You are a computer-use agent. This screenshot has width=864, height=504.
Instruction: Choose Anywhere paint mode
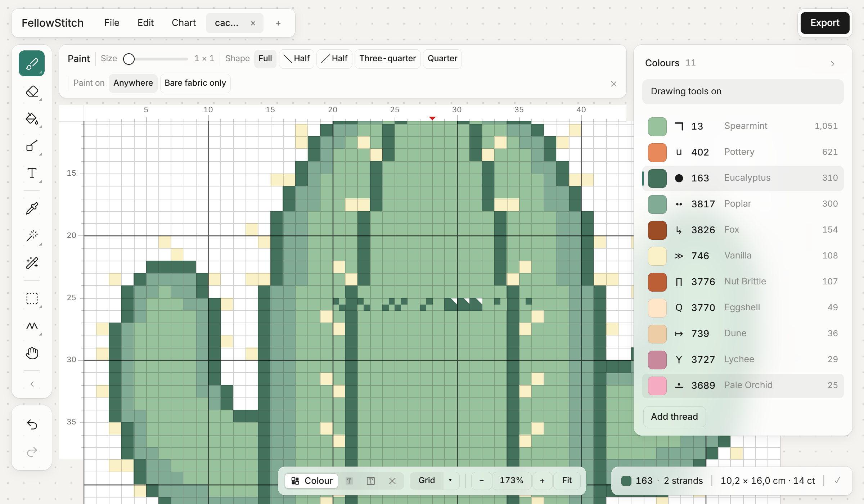[133, 83]
